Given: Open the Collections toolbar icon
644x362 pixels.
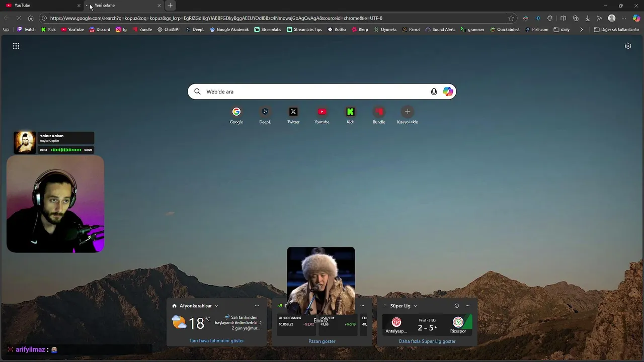Looking at the screenshot, I should coord(576,18).
